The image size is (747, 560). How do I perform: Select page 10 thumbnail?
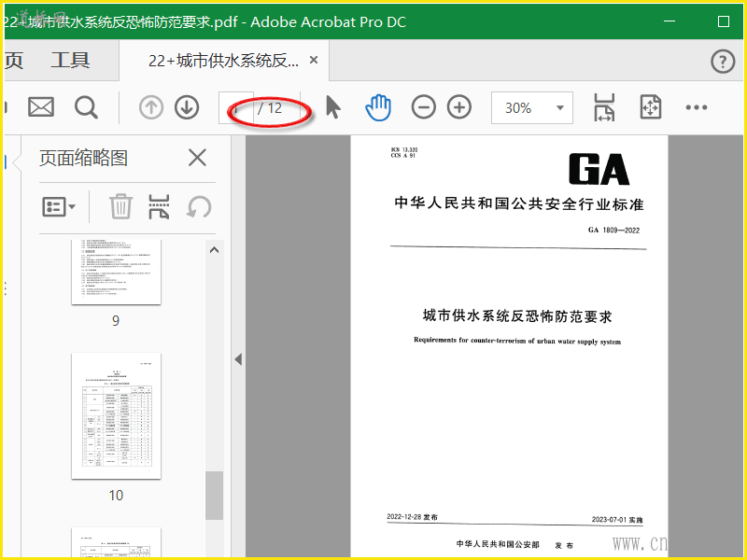coord(116,415)
